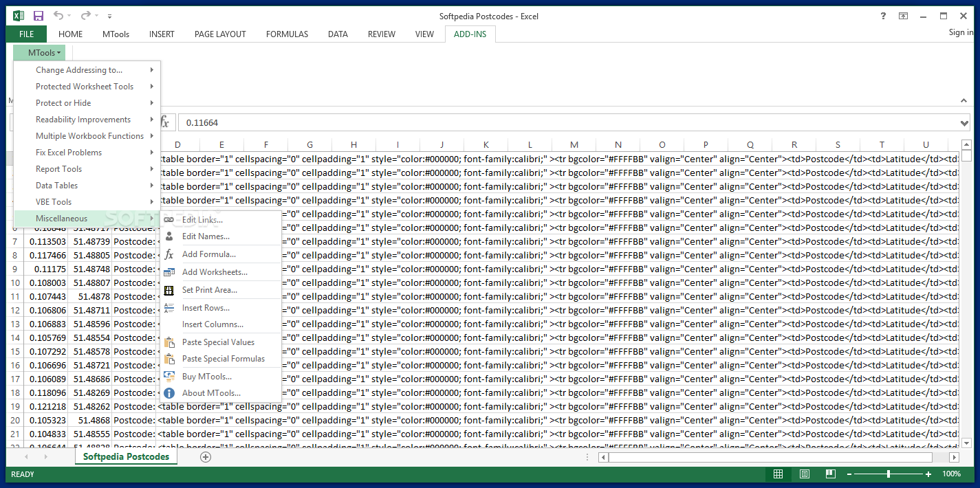Expand Readability Improvements submenu

tap(87, 120)
